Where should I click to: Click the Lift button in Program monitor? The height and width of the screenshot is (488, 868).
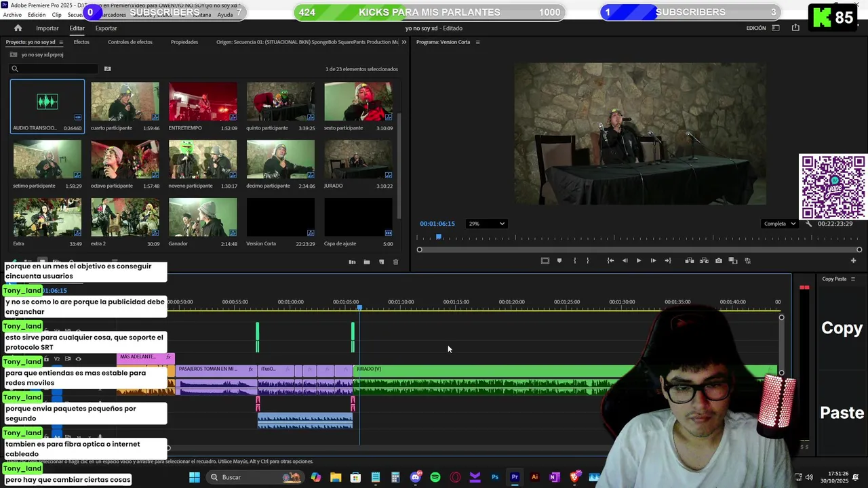pos(689,260)
